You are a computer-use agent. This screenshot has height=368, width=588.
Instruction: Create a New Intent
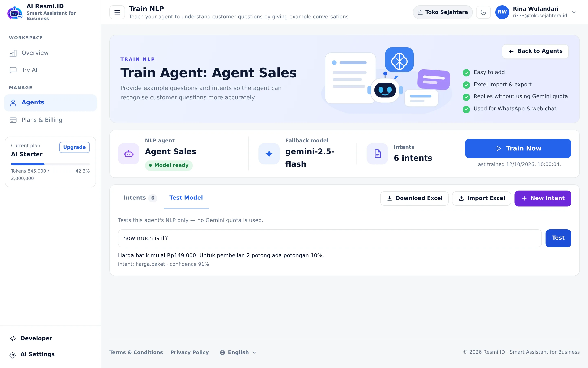point(542,198)
